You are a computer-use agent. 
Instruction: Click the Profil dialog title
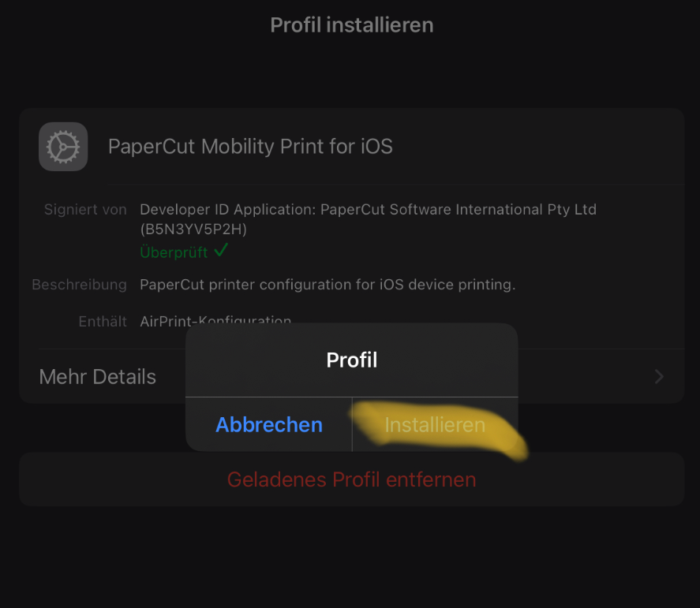[x=352, y=360]
